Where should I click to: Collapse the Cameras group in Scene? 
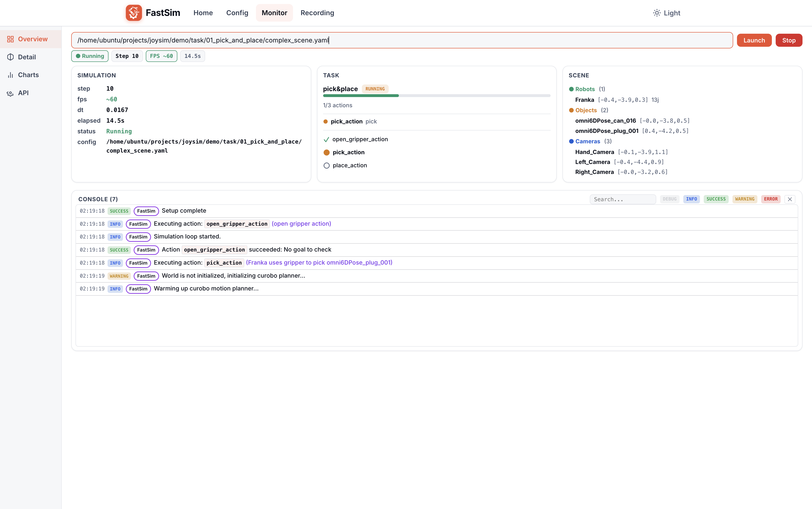point(590,141)
